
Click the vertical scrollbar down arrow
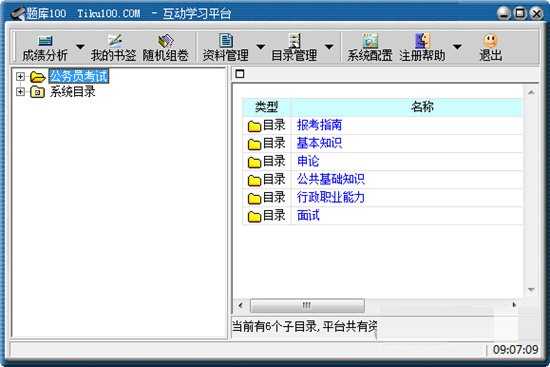pyautogui.click(x=531, y=290)
